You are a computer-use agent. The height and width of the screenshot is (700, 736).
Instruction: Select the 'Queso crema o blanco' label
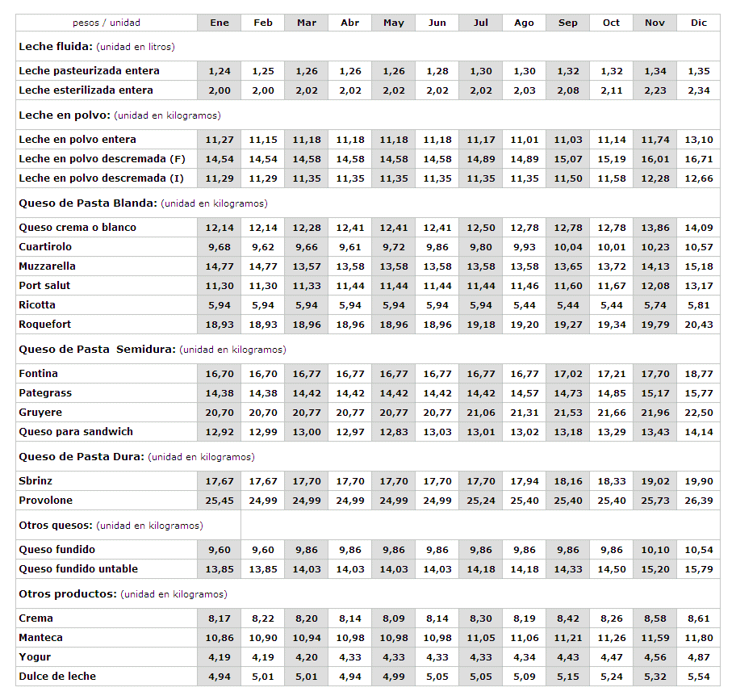[77, 227]
